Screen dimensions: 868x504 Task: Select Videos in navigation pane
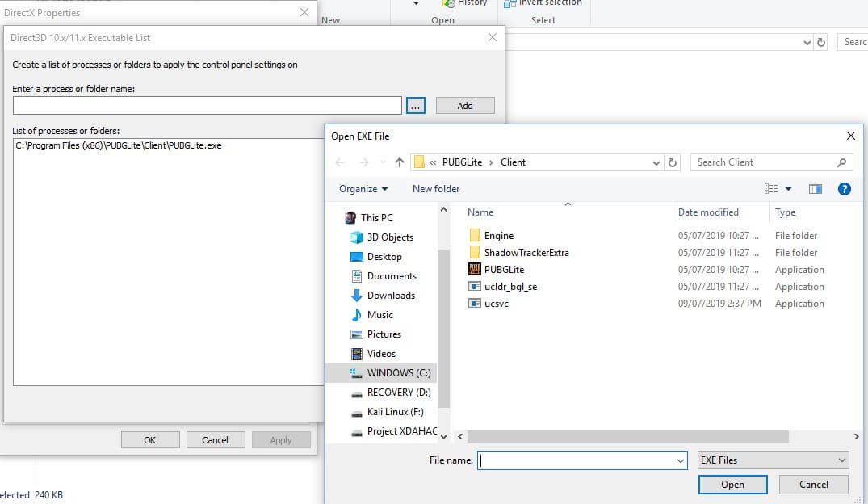point(381,353)
